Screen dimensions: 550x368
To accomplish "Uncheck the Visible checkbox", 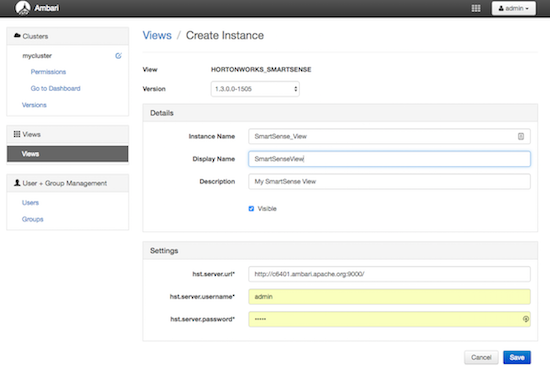I will point(251,209).
